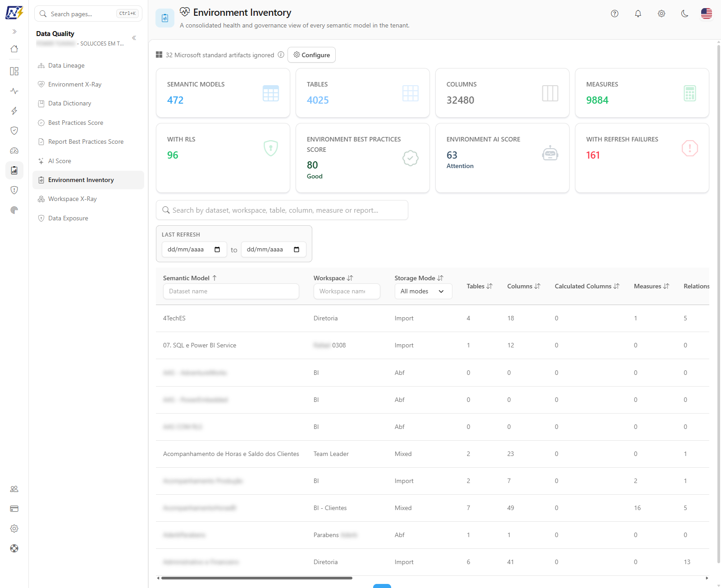Click the Workspace name filter field
The height and width of the screenshot is (588, 721).
click(347, 291)
